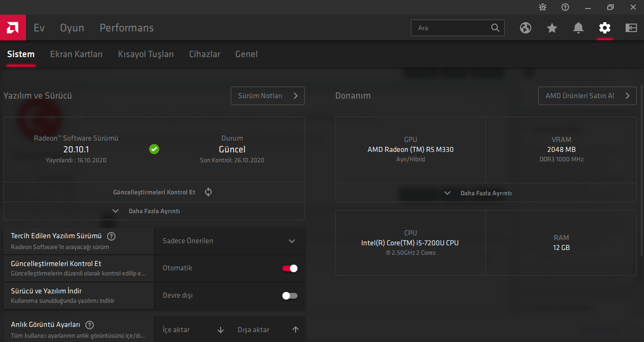Open Sadece Önerilen dropdown
This screenshot has width=644, height=342.
click(230, 241)
